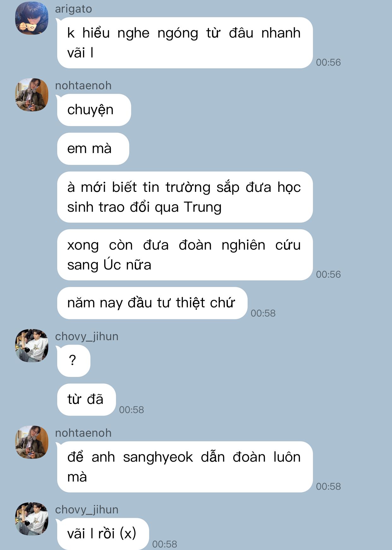Tap nohtaenoh's avatar beside 'để anh sanghyeok' message
The width and height of the screenshot is (392, 550).
click(x=32, y=442)
